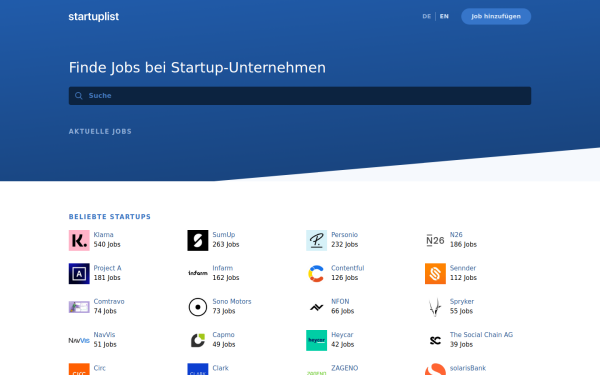600x375 pixels.
Task: Open the Sono Motors company link
Action: [x=232, y=301]
